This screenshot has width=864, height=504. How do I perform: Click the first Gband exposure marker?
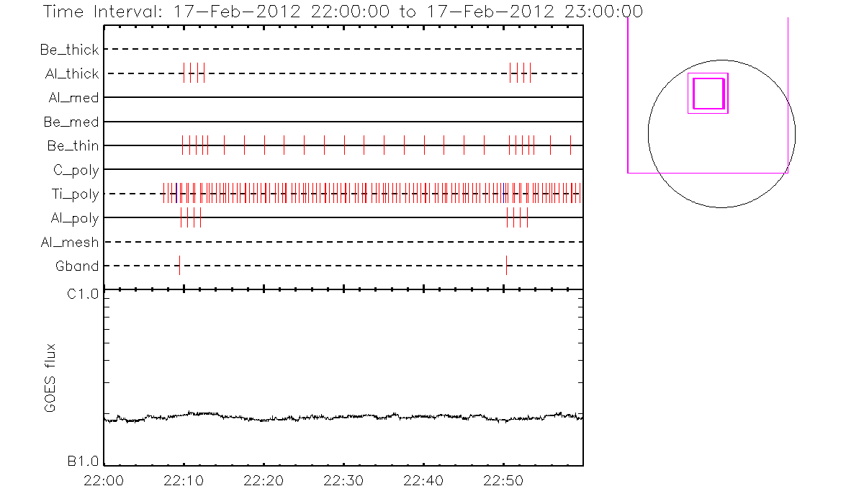click(x=179, y=266)
